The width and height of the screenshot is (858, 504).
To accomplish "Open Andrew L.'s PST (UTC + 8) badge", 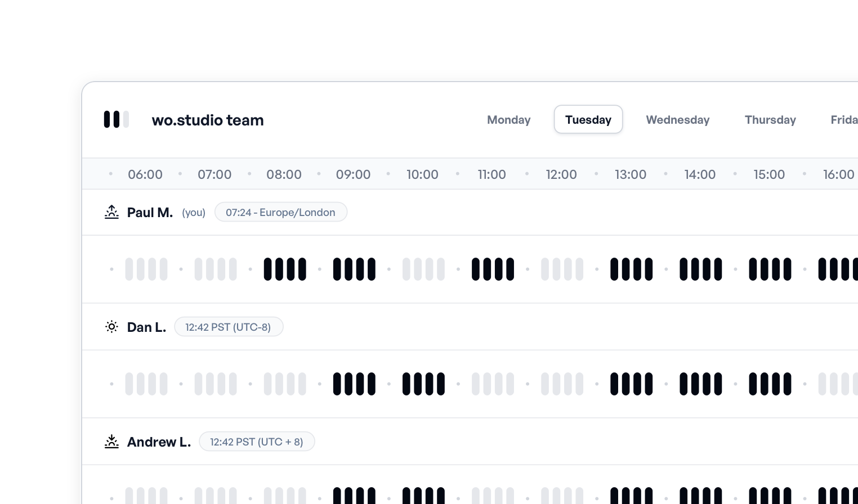I will pos(256,442).
